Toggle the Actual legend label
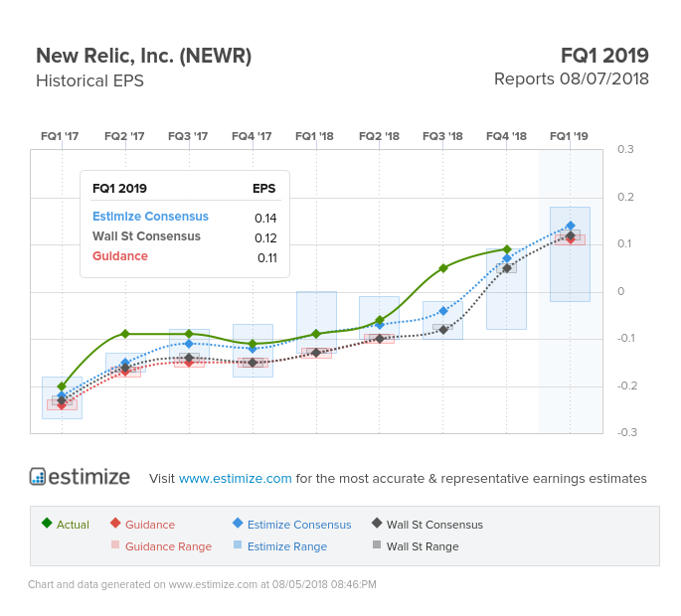 coord(73,525)
